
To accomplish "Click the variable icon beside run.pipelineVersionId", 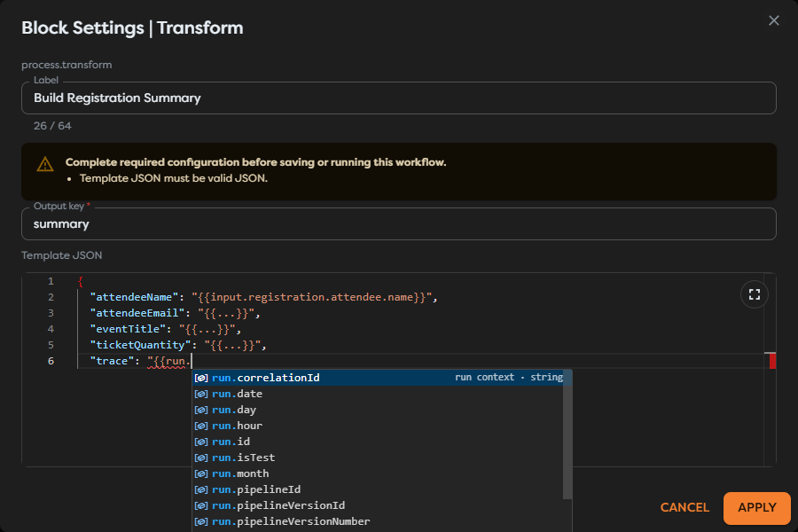I will [201, 505].
